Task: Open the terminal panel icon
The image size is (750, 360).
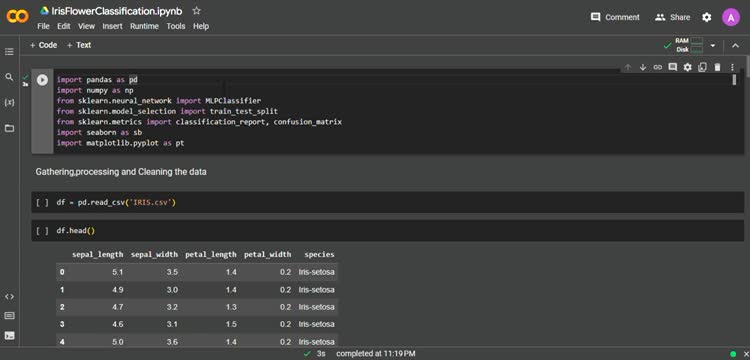Action: [9, 335]
